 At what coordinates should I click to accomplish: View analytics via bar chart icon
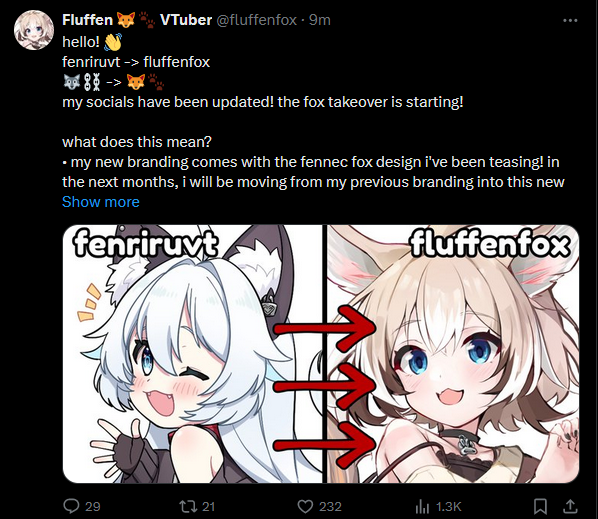422,506
